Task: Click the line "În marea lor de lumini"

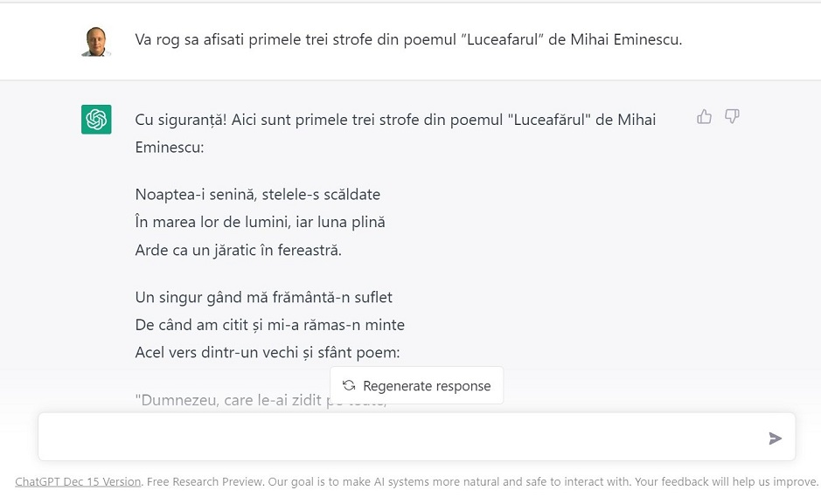Action: pyautogui.click(x=261, y=222)
